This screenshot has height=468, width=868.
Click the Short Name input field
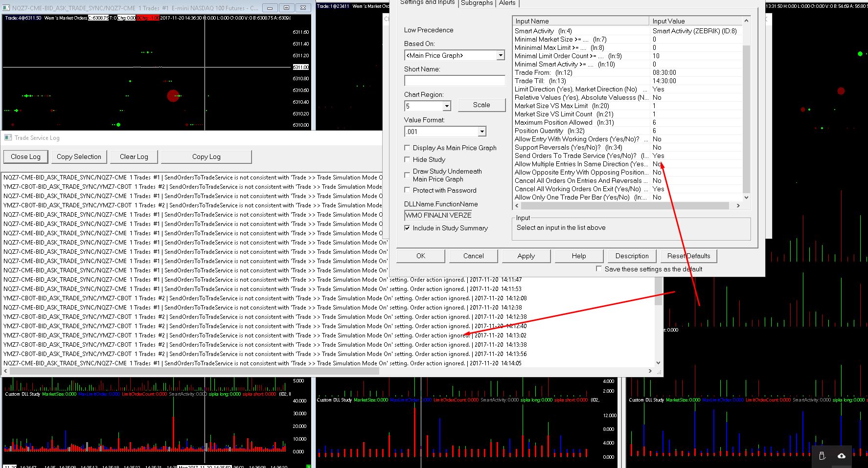click(x=455, y=81)
